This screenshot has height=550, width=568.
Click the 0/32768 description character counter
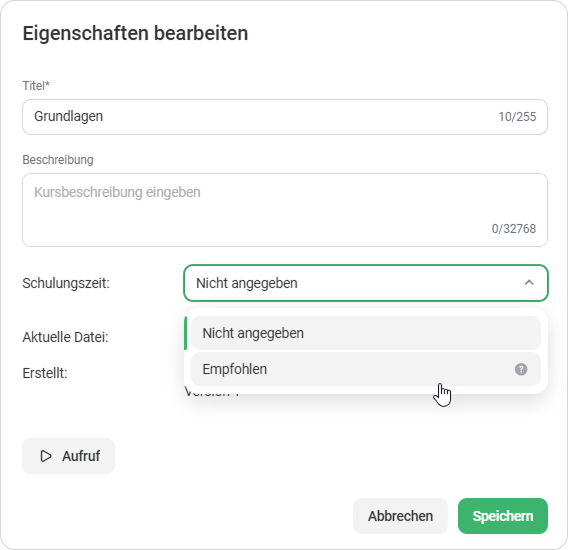(x=513, y=229)
